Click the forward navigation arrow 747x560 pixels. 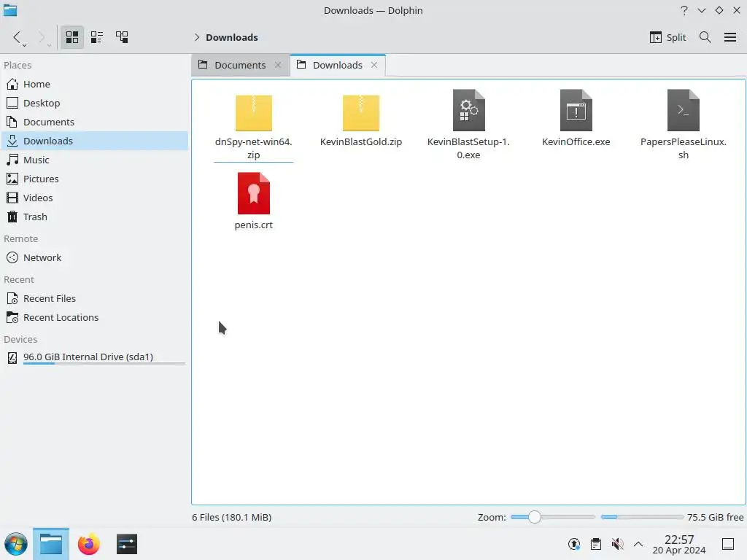coord(42,37)
